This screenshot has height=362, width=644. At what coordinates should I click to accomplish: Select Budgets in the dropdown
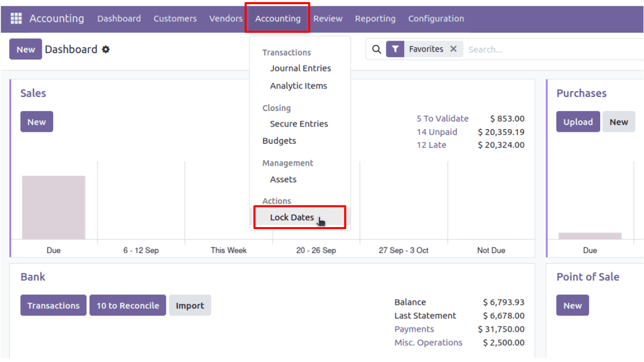280,141
